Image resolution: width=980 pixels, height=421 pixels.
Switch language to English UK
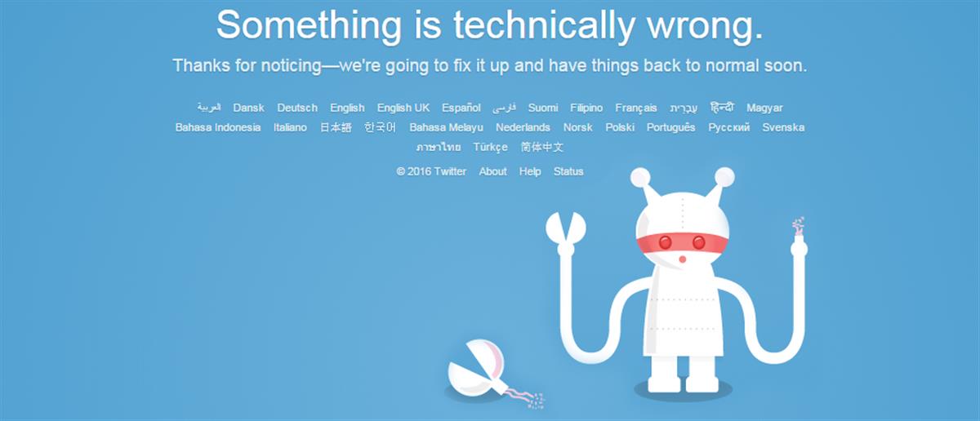pyautogui.click(x=403, y=108)
